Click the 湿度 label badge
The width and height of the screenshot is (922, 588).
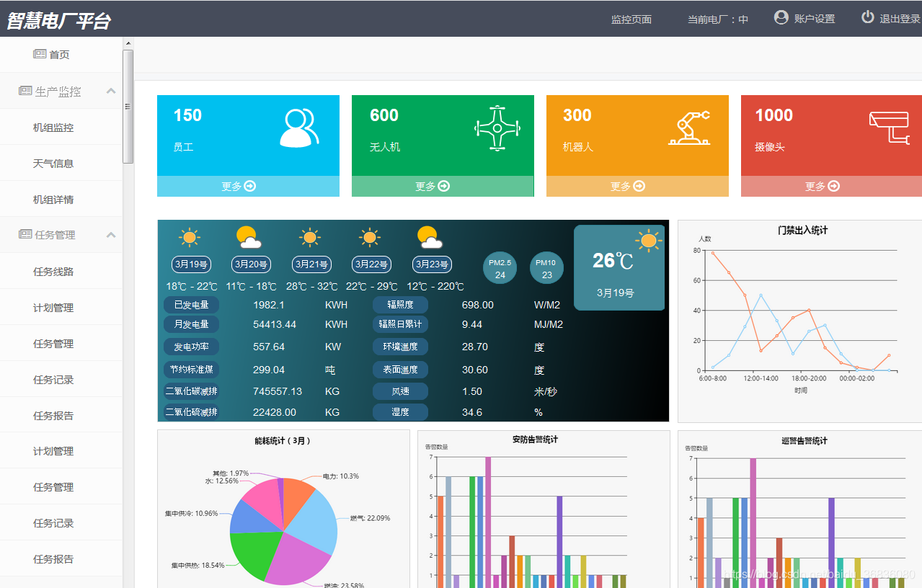coord(400,412)
